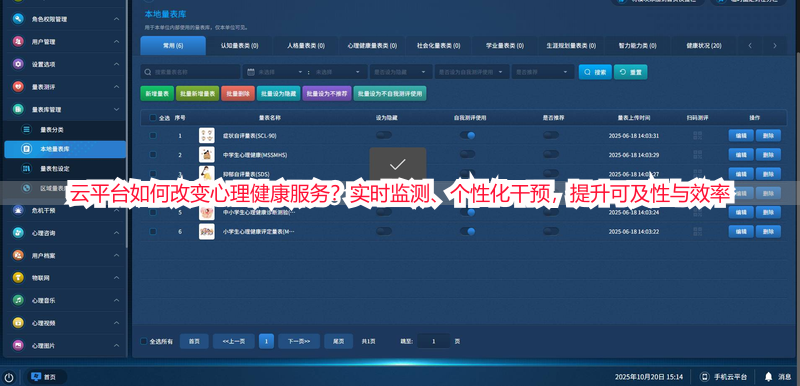
Task: Turn off 自我测评使用 for row 6
Action: tap(467, 231)
